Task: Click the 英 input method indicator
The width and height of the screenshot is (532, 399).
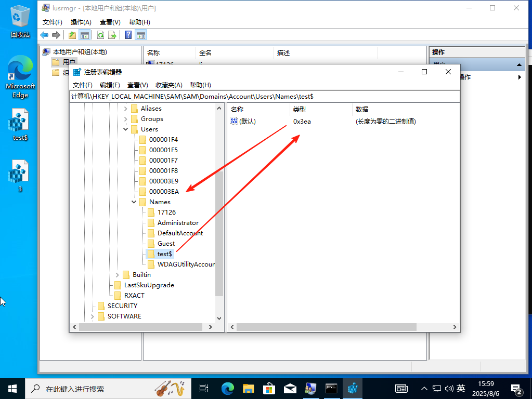Action: 461,389
